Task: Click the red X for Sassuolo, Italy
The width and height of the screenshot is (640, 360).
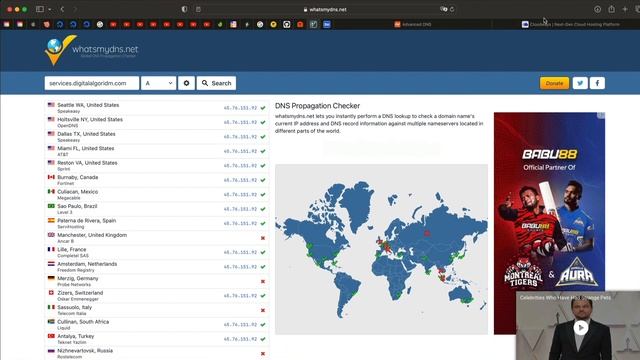Action: [263, 310]
